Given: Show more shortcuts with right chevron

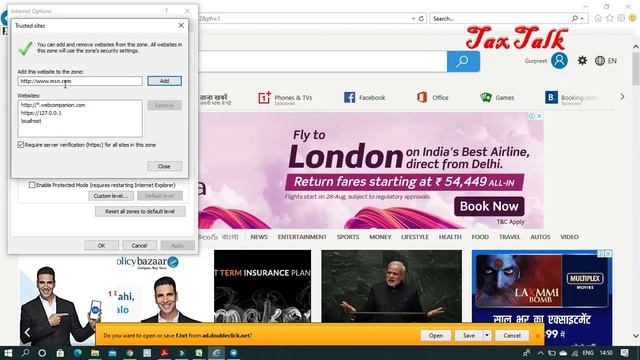Looking at the screenshot, I should click(622, 97).
